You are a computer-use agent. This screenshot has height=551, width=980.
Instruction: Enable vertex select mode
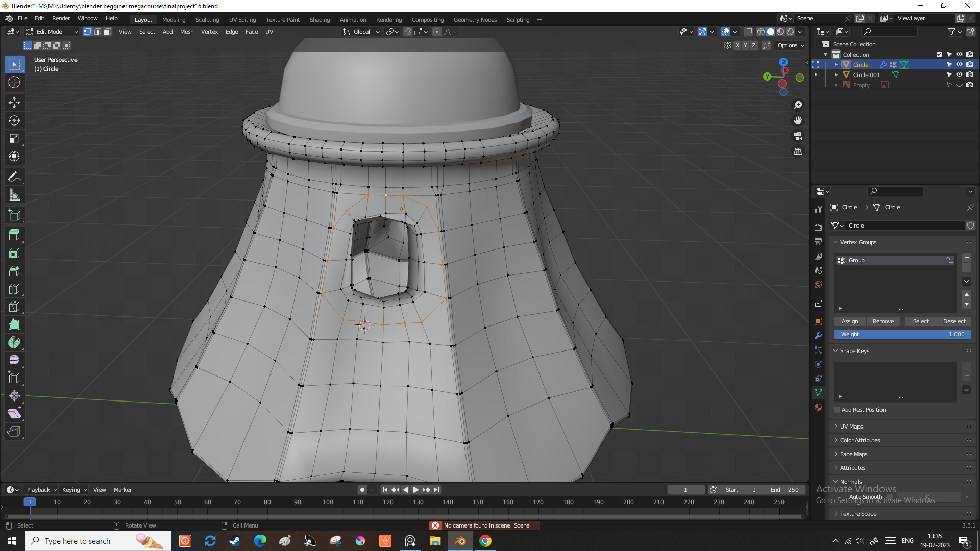coord(87,32)
